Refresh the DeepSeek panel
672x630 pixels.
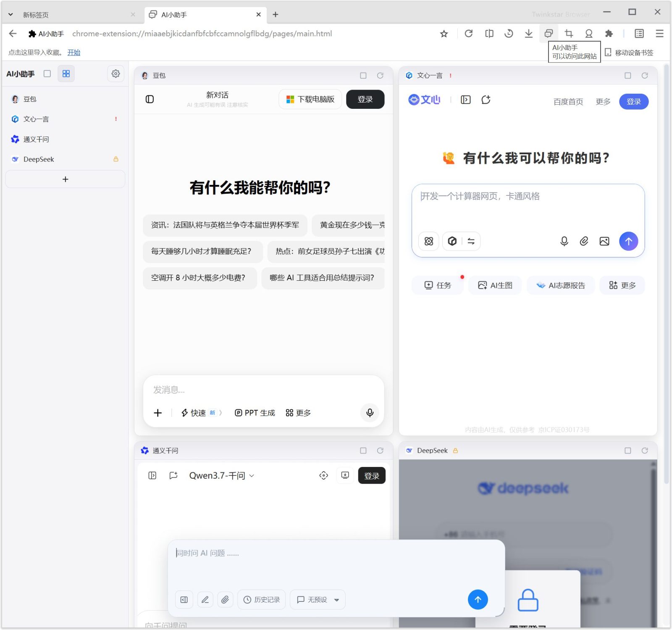point(645,451)
